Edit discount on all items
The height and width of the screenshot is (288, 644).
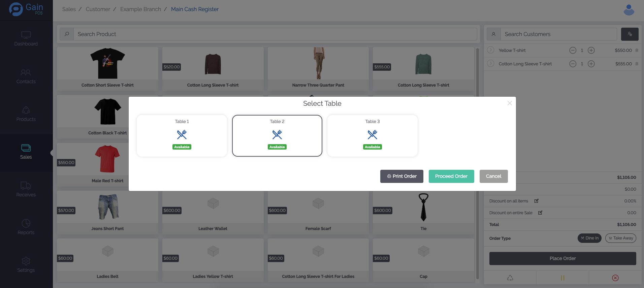[537, 201]
